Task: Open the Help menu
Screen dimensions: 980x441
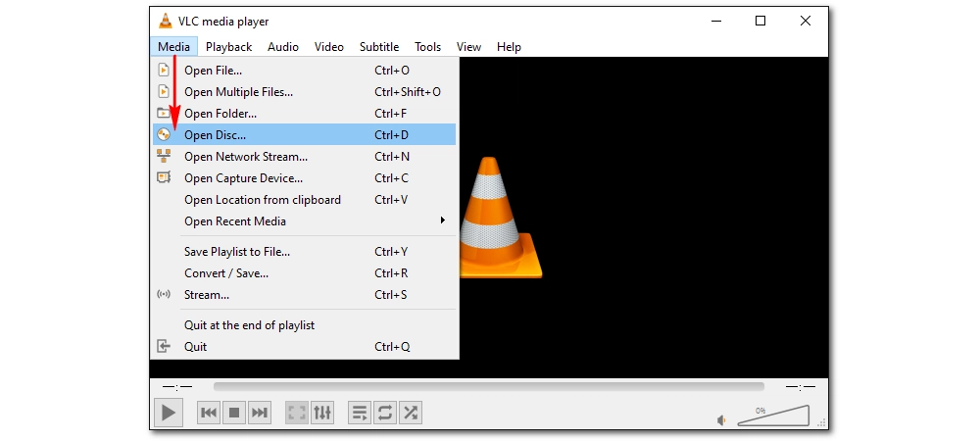Action: (509, 47)
